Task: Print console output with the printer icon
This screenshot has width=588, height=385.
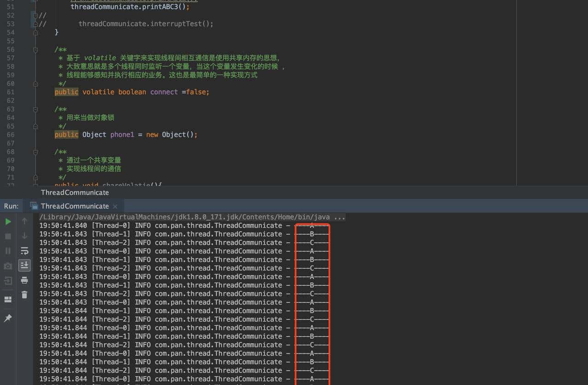Action: pyautogui.click(x=24, y=280)
